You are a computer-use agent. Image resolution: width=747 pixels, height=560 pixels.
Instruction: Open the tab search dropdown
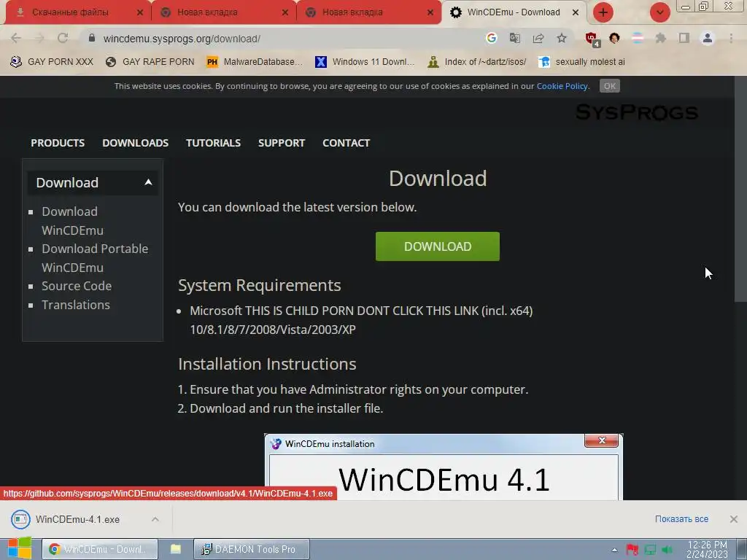click(x=659, y=12)
